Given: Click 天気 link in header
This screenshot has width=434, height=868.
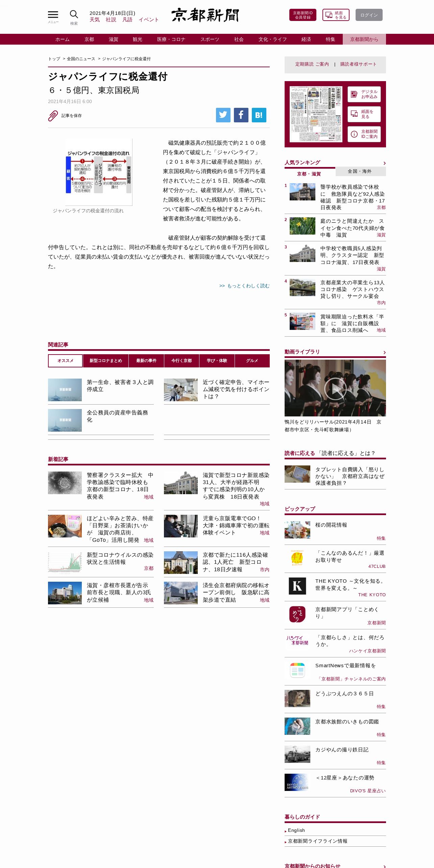Looking at the screenshot, I should (x=95, y=20).
